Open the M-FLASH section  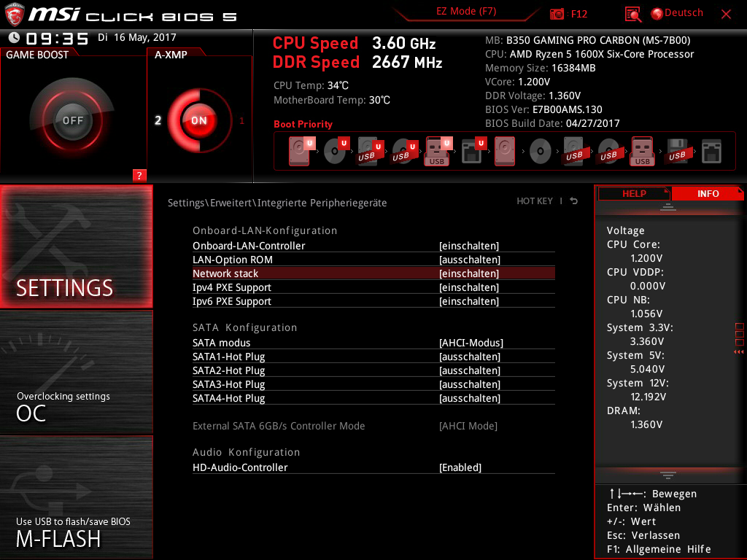pyautogui.click(x=76, y=497)
